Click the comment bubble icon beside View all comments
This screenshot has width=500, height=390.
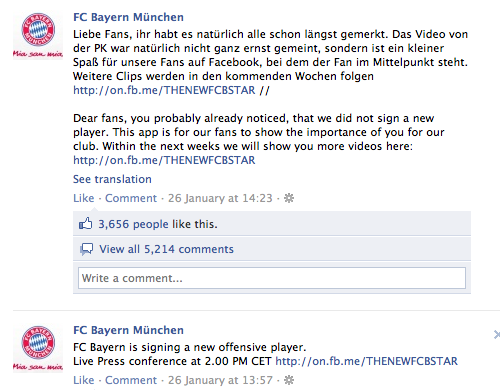click(86, 249)
